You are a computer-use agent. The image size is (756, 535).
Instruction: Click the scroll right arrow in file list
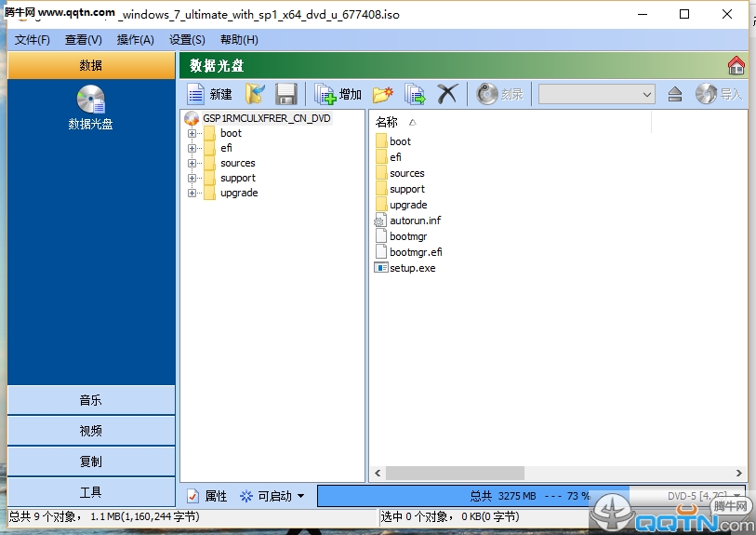(x=738, y=473)
